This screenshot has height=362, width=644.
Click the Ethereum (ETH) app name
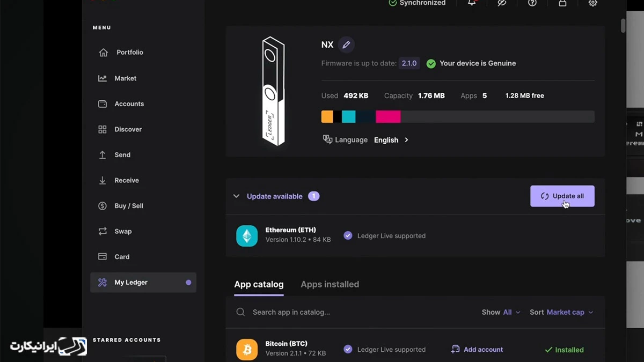(x=290, y=230)
